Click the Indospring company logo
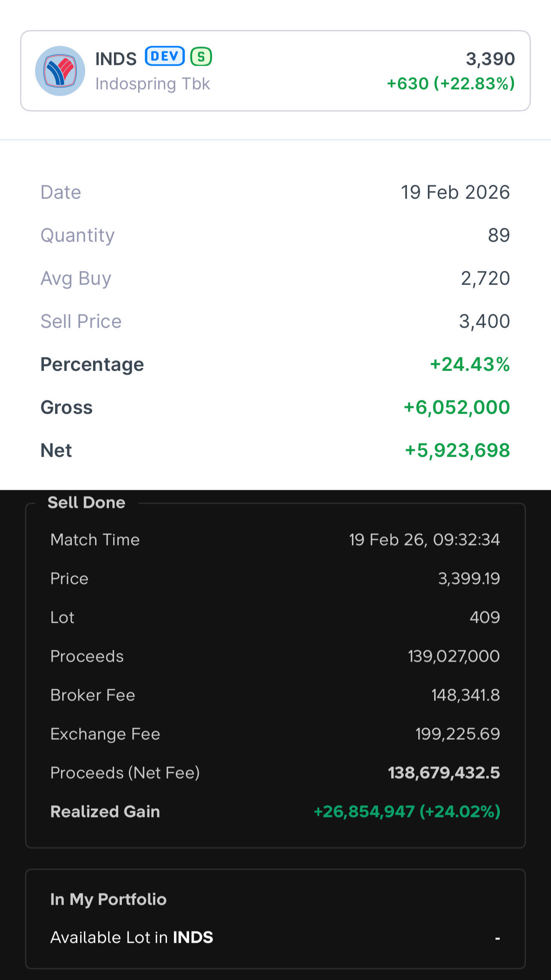The height and width of the screenshot is (980, 551). coord(60,71)
